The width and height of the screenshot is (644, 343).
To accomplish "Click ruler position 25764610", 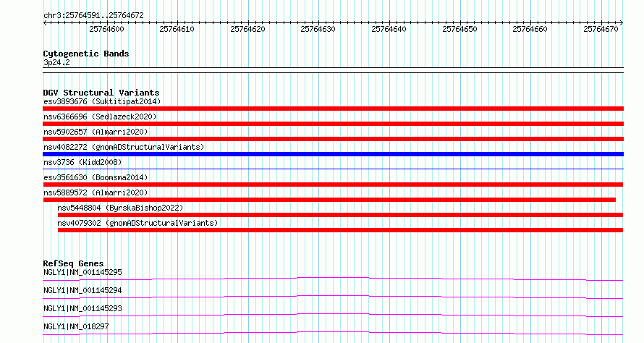I will (x=177, y=29).
